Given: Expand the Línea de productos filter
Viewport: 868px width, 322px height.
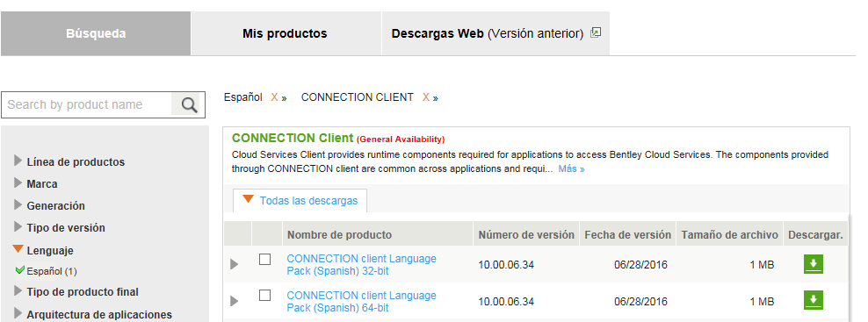Looking at the screenshot, I should (x=18, y=161).
